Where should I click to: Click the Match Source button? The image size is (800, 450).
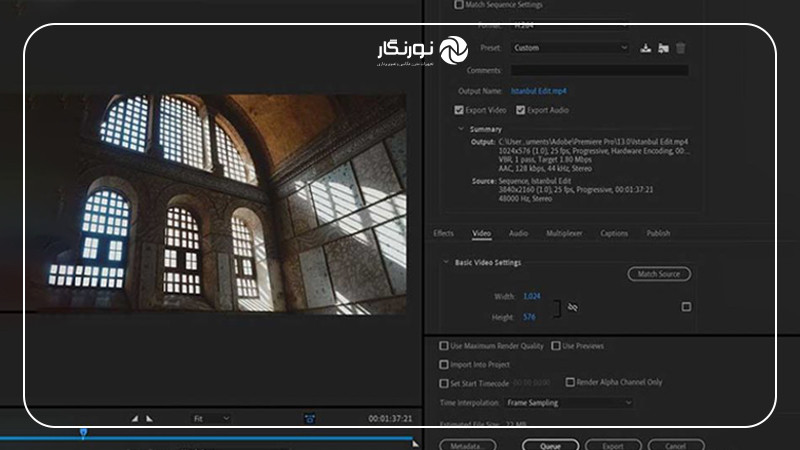click(659, 274)
